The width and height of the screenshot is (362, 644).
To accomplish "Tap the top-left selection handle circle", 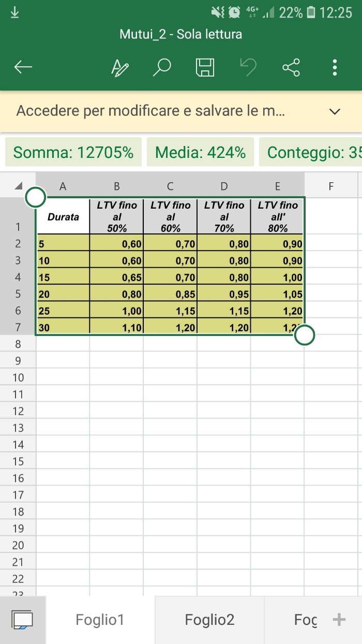I will tap(36, 197).
